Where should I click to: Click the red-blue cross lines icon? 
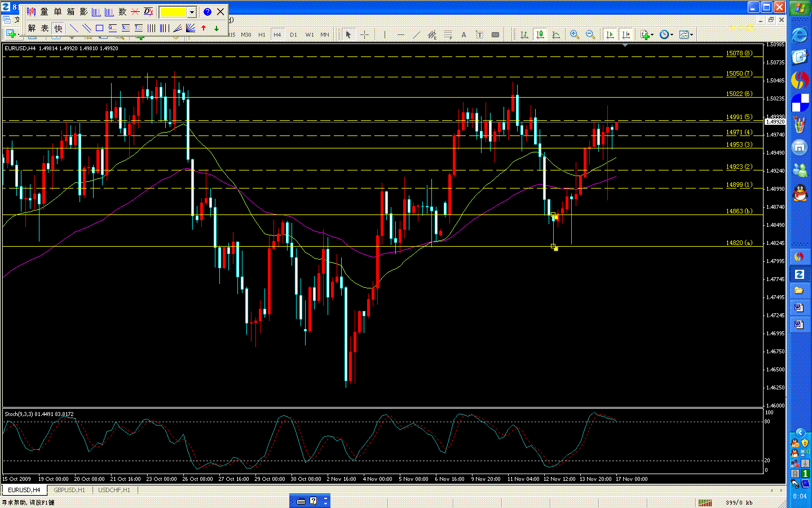coord(135,12)
